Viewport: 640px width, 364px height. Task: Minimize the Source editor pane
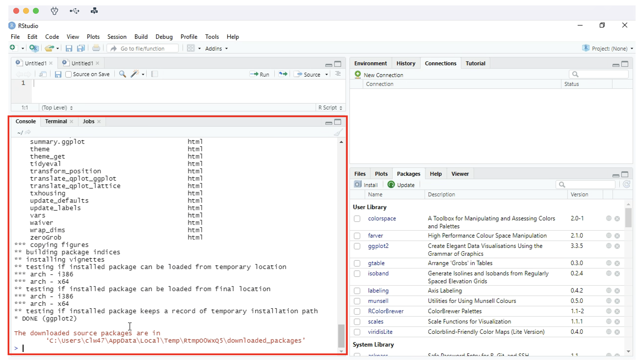328,65
